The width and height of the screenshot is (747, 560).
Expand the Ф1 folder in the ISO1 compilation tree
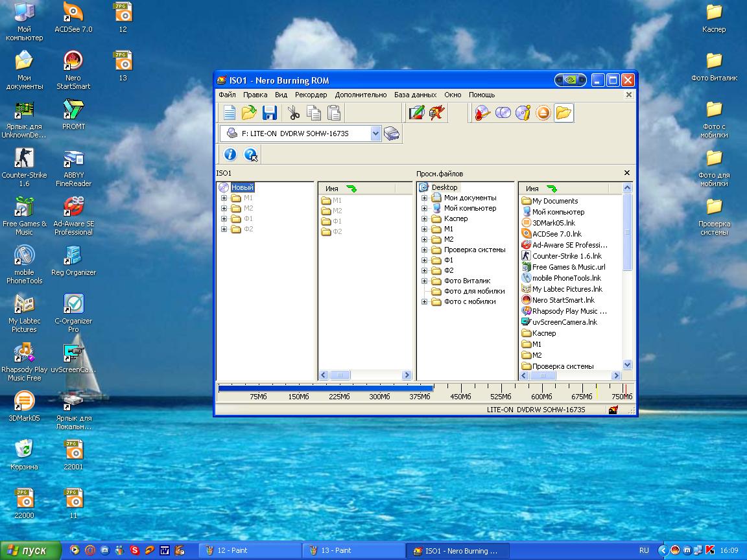pos(224,219)
